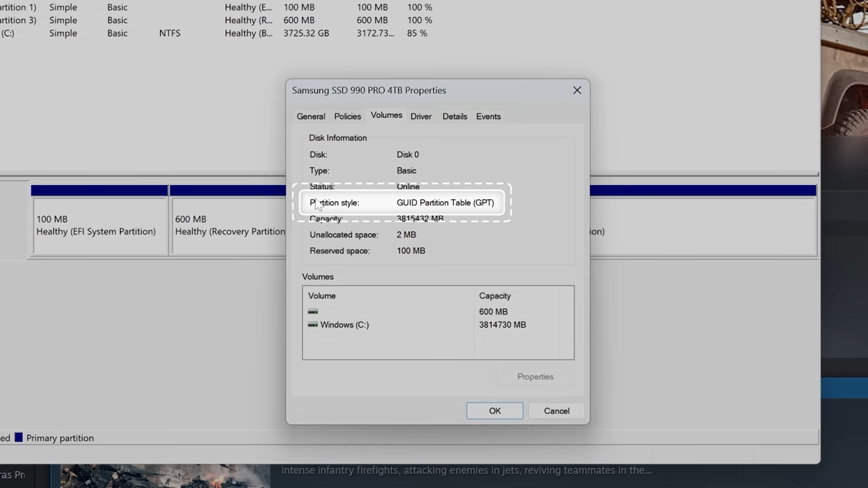Select the 100 MB EFI System Partition block
The width and height of the screenshot is (868, 488).
coord(99,226)
